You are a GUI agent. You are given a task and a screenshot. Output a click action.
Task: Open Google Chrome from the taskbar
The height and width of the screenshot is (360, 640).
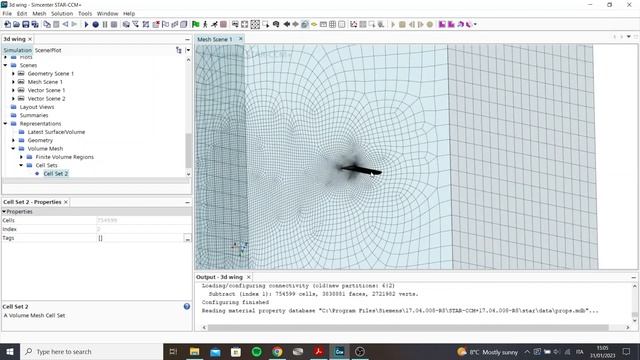[x=277, y=351]
